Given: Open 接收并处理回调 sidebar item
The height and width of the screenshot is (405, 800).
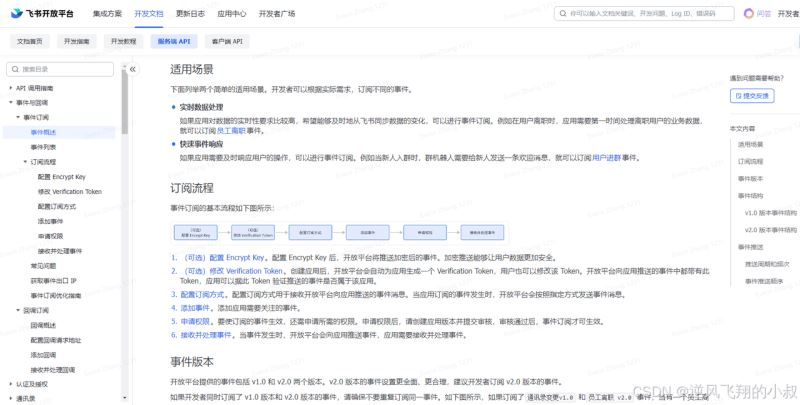Looking at the screenshot, I should coord(53,369).
